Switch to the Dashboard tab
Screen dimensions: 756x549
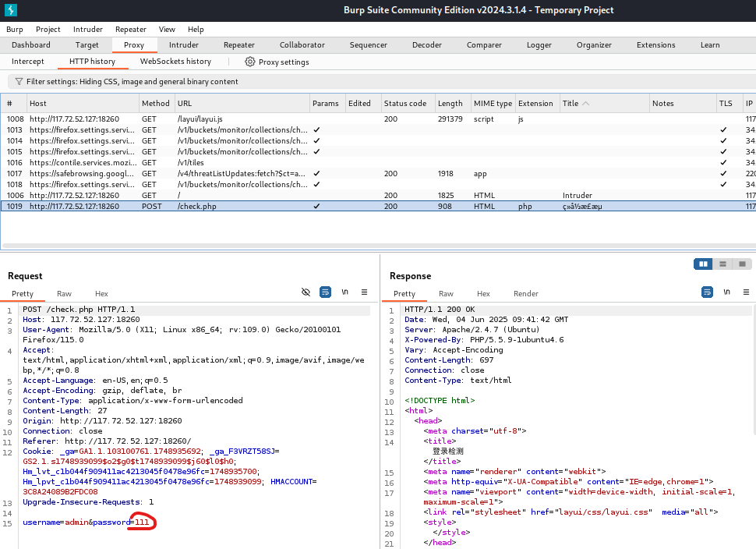[31, 45]
